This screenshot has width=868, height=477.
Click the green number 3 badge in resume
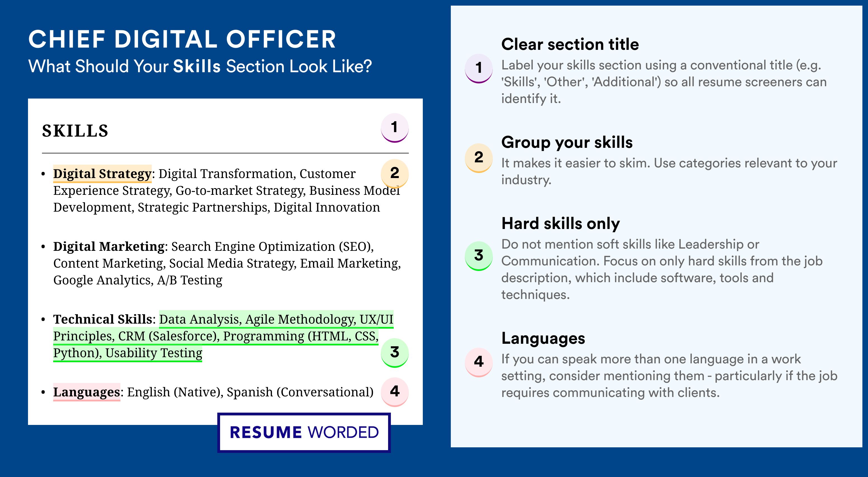[395, 353]
